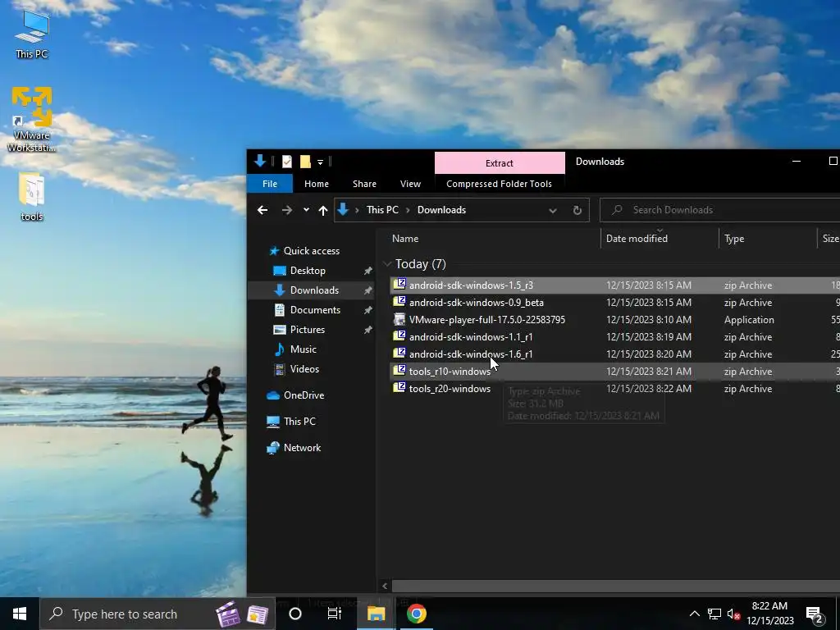840x630 pixels.
Task: Launch Google Chrome from the taskbar
Action: pyautogui.click(x=416, y=614)
